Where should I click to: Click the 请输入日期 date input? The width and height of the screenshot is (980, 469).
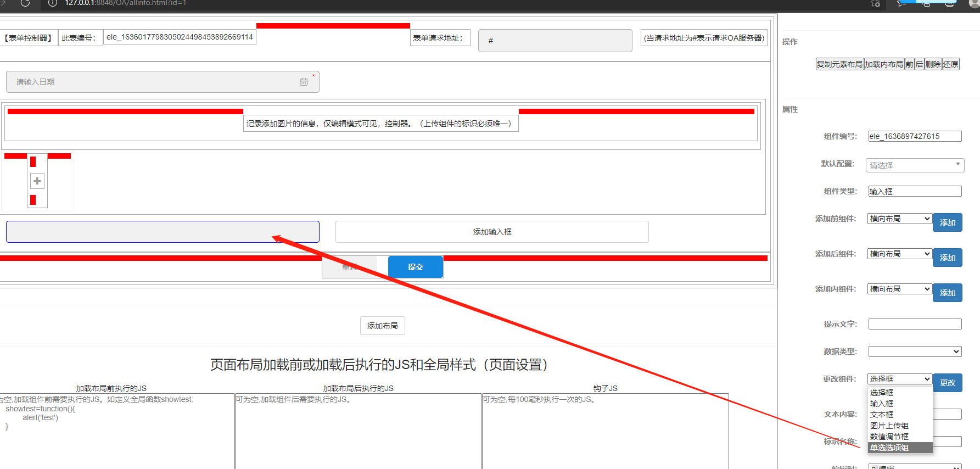163,82
